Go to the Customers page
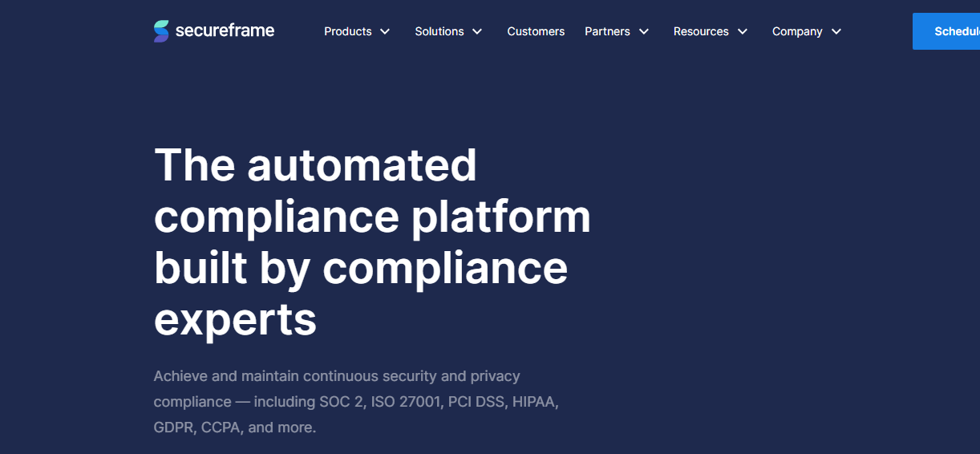Viewport: 980px width, 454px height. pos(536,31)
